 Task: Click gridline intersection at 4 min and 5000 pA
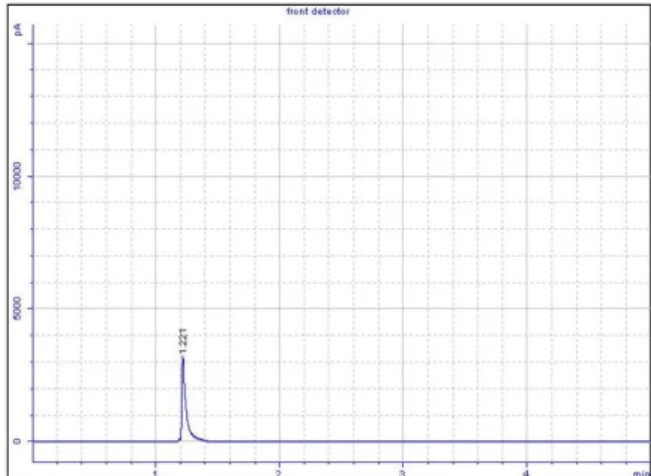(x=527, y=308)
